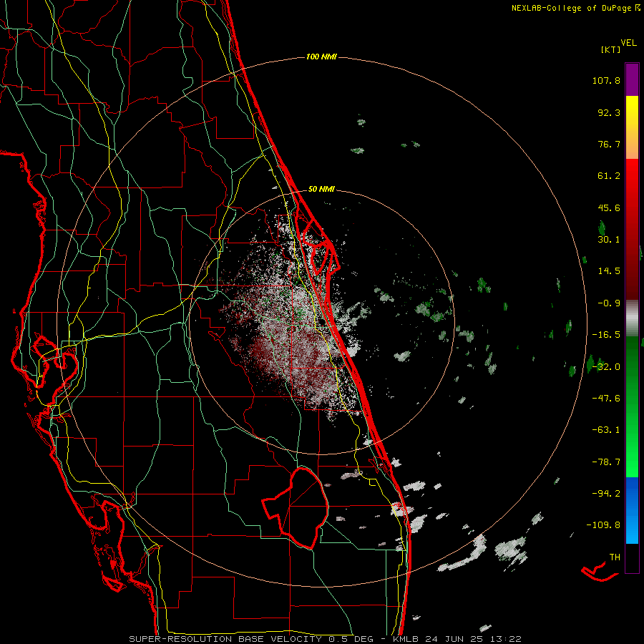Click the -63.1 velocity scale value
The width and height of the screenshot is (644, 644).
606,430
